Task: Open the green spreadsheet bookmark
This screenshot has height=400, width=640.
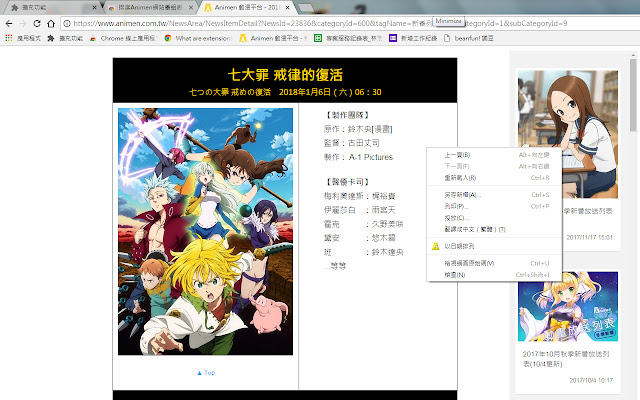Action: point(348,38)
